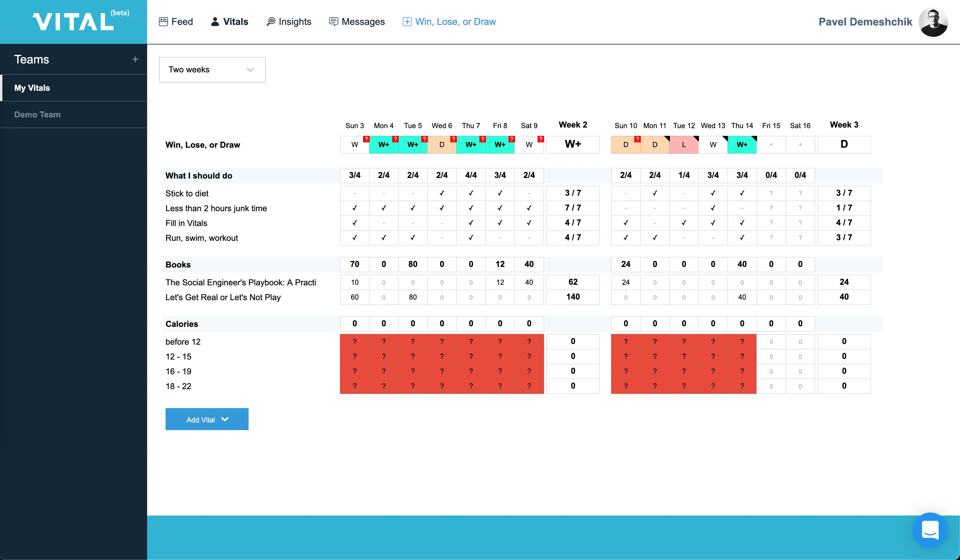Click the add team plus icon next to Teams

(135, 59)
